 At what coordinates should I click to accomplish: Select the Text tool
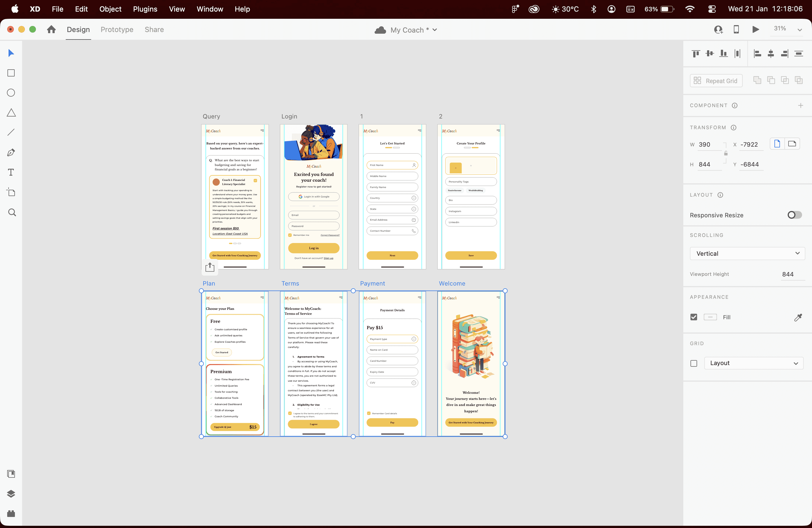tap(11, 172)
